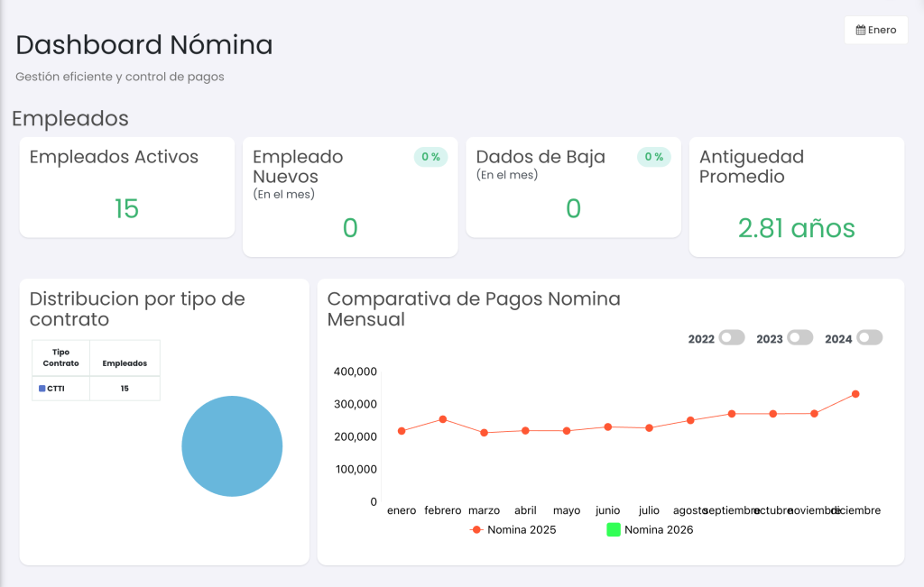Click the calendar icon on the Enero button

click(x=861, y=30)
